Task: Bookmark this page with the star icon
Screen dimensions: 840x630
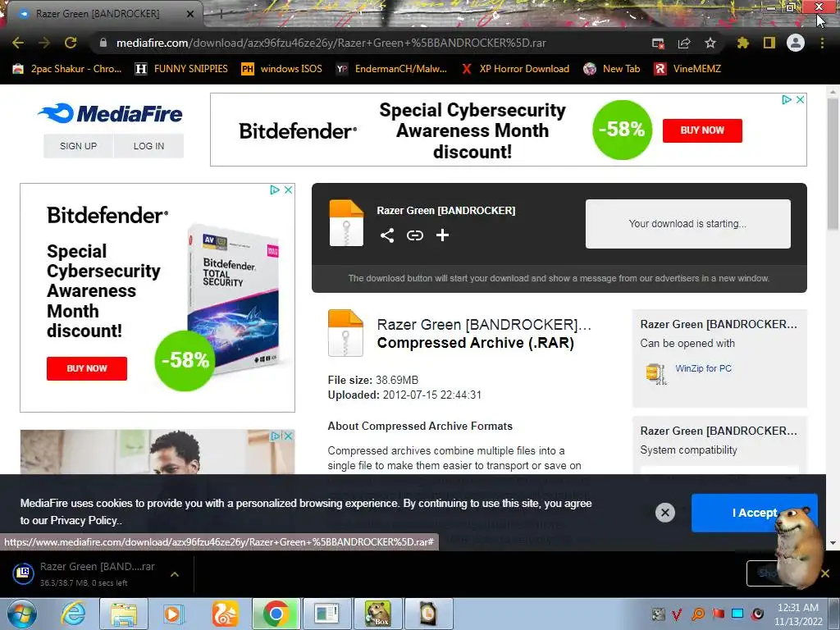Action: coord(710,43)
